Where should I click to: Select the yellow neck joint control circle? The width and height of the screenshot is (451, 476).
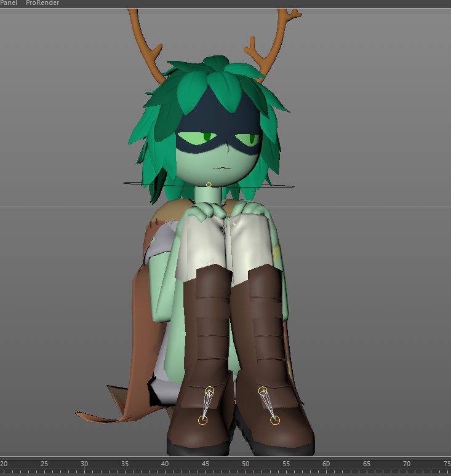tap(209, 184)
